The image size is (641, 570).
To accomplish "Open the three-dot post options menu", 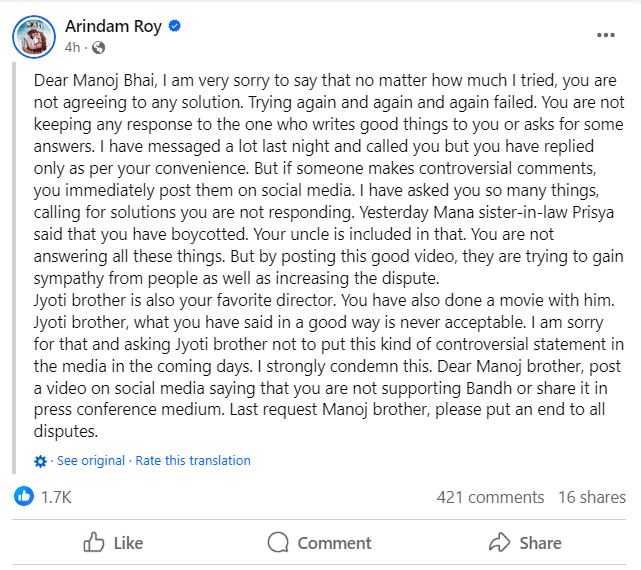I will [x=605, y=35].
